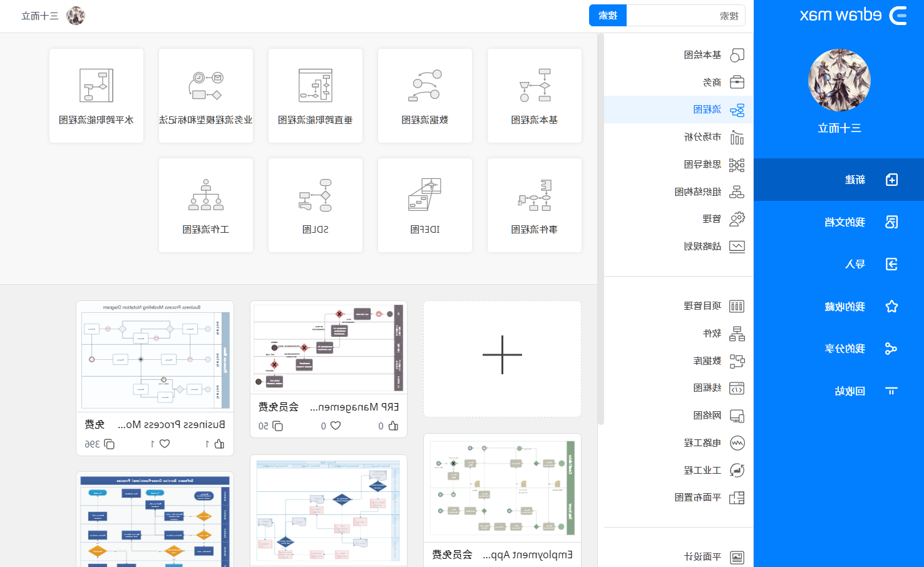The width and height of the screenshot is (924, 567).
Task: Click the edraw max logo
Action: (x=853, y=15)
